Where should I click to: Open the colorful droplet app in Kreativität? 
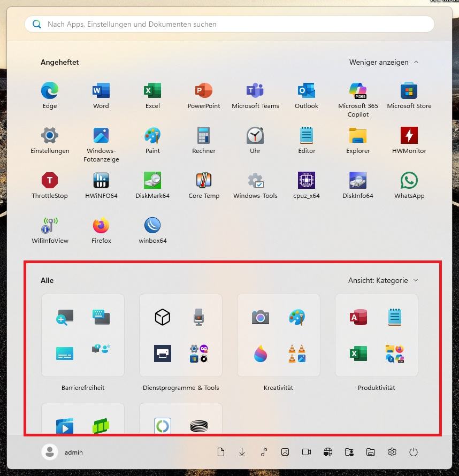261,354
